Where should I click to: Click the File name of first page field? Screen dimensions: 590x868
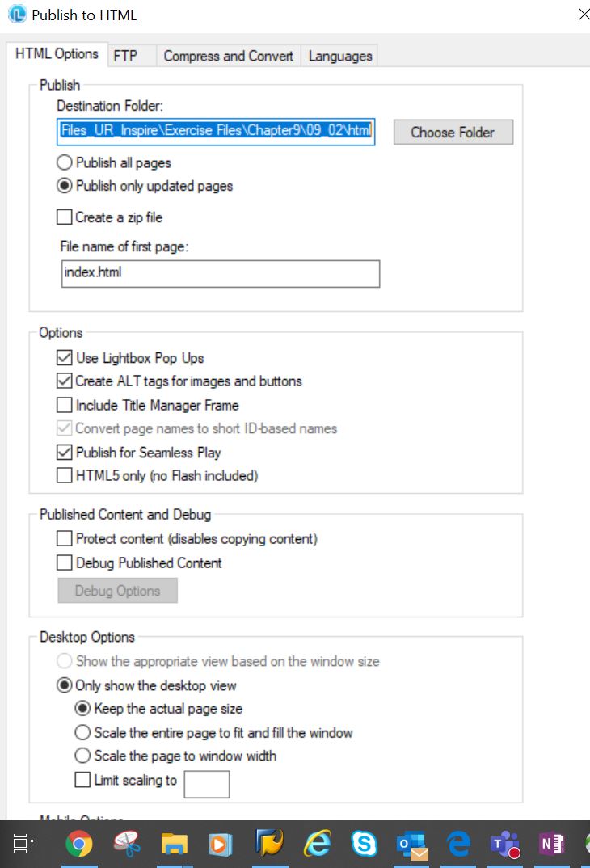click(221, 273)
